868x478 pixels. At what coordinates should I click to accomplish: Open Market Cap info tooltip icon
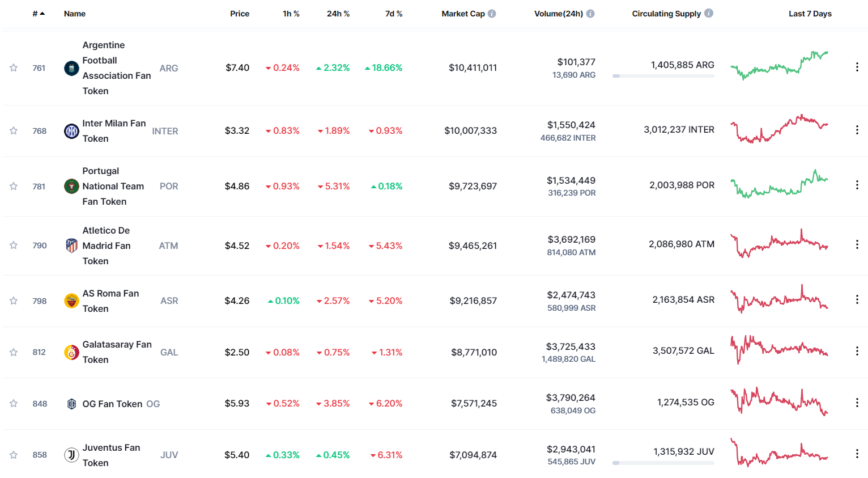click(x=492, y=14)
